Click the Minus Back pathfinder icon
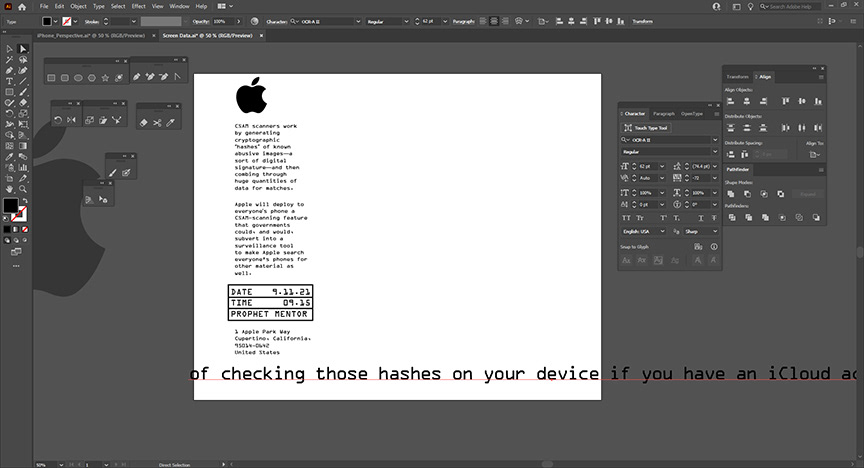The height and width of the screenshot is (468, 864). (816, 218)
